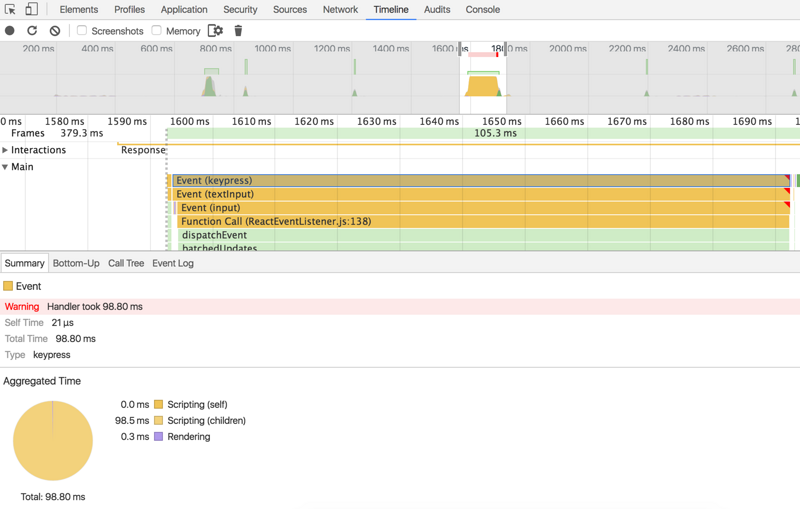Collapse the Main thread track

(x=5, y=167)
